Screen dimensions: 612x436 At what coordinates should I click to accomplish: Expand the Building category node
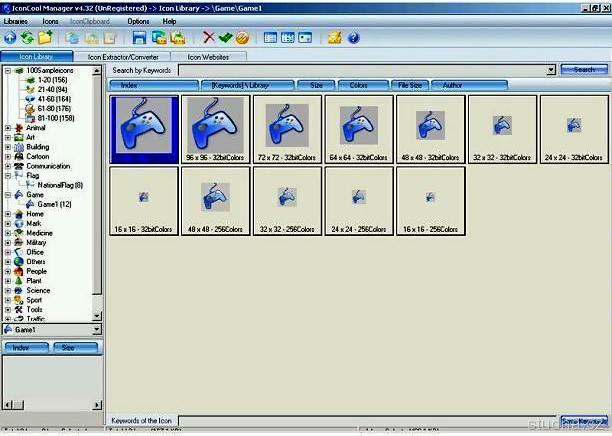pyautogui.click(x=7, y=147)
